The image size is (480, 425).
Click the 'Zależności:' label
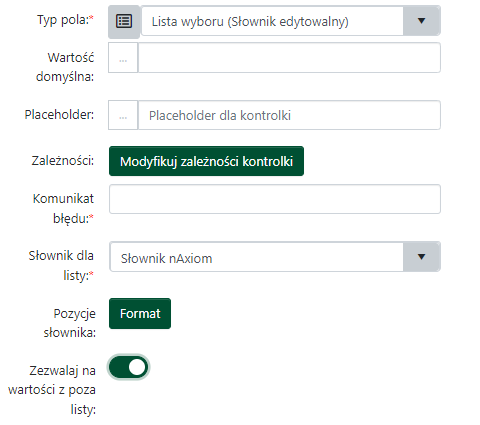click(x=63, y=161)
